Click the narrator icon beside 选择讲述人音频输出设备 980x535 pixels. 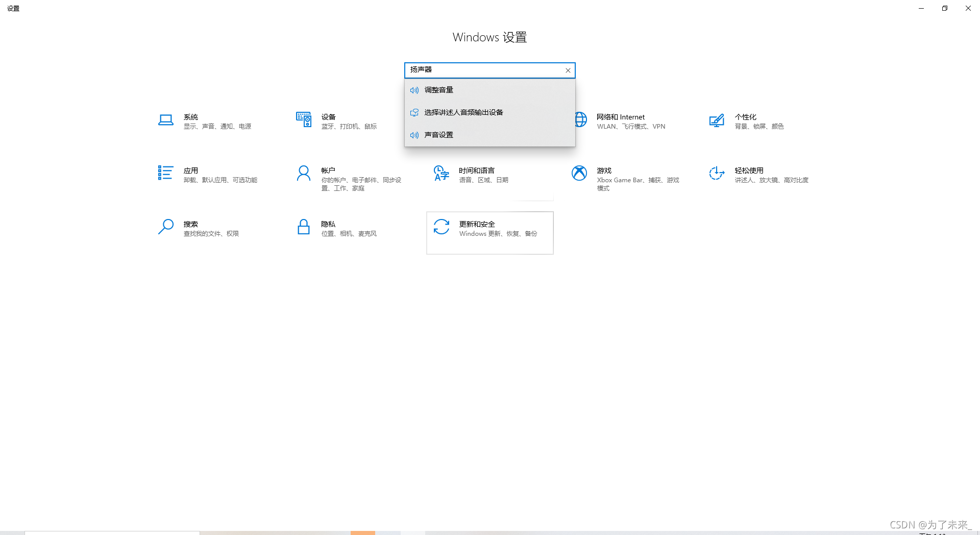(x=414, y=112)
